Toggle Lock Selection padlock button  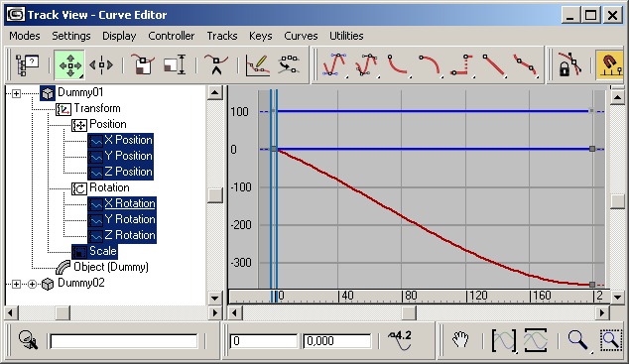pos(569,64)
